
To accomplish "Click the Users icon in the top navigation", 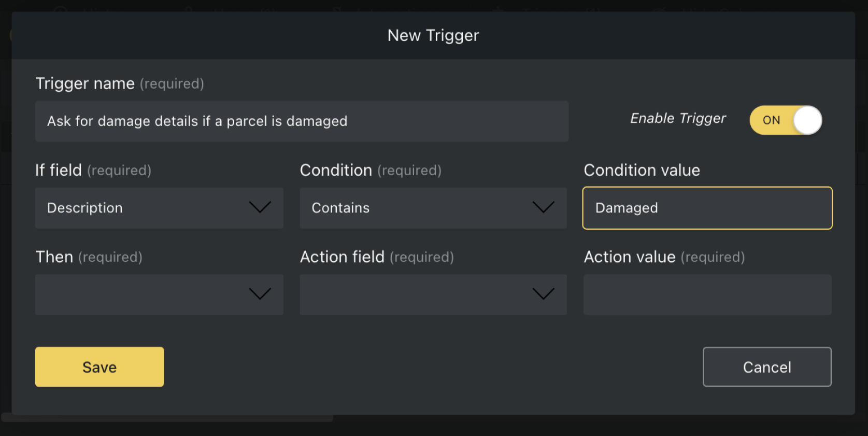I will [x=188, y=8].
